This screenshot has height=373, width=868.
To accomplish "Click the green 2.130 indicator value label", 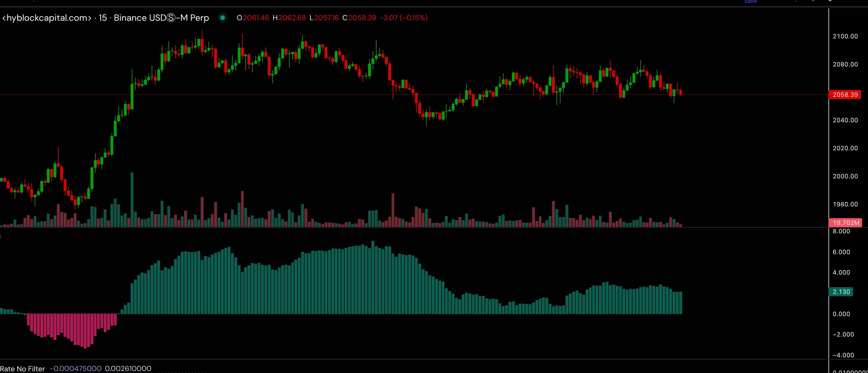I will click(841, 292).
